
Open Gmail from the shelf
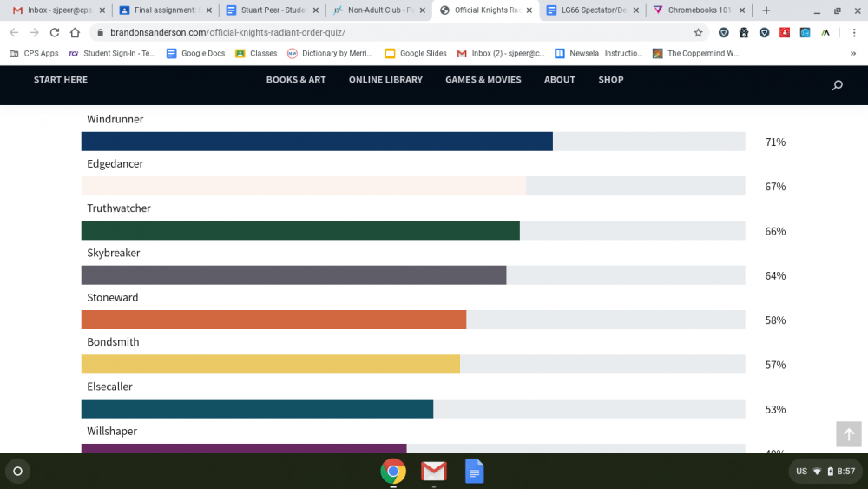(433, 472)
